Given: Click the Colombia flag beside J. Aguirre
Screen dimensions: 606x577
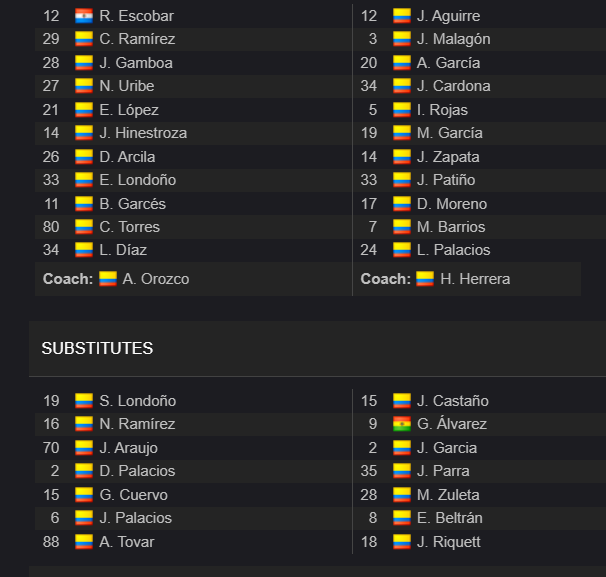Looking at the screenshot, I should 402,16.
